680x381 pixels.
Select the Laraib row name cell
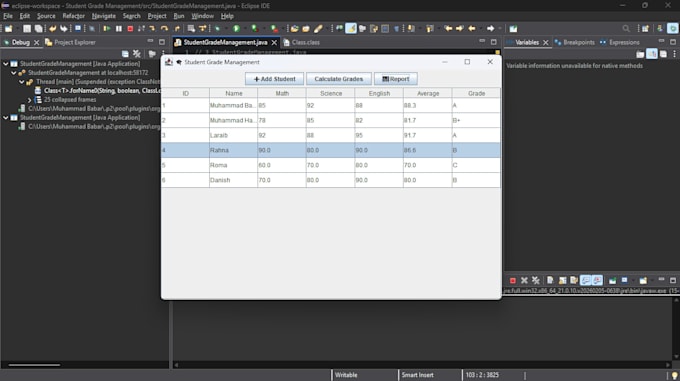(x=233, y=135)
